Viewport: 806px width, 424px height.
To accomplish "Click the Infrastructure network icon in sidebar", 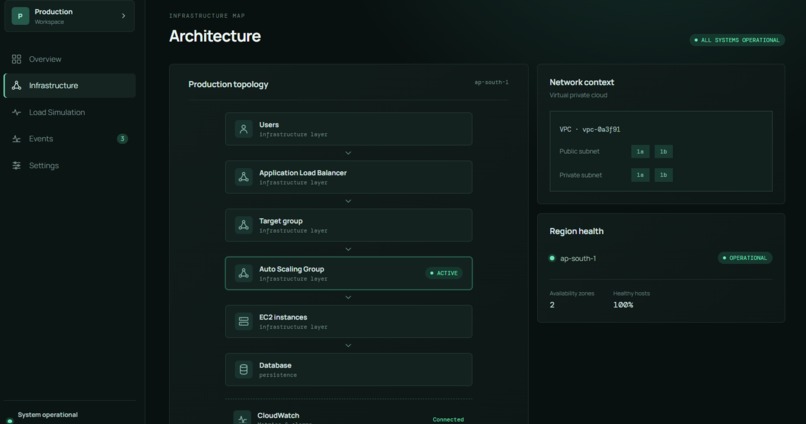I will pyautogui.click(x=16, y=85).
